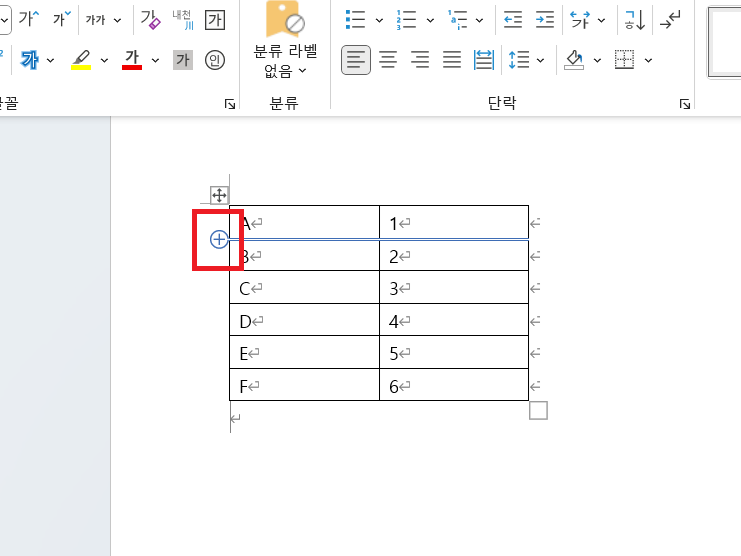Justify the paragraph text
This screenshot has height=556, width=741.
452,60
